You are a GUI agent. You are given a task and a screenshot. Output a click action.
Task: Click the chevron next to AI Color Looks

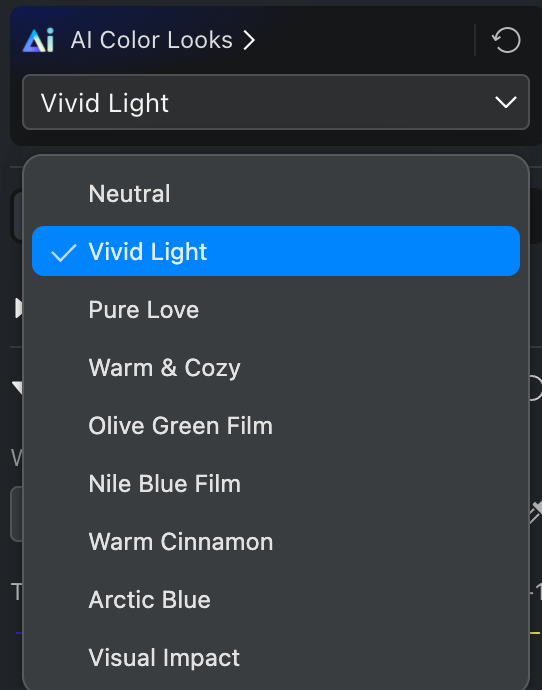[x=249, y=40]
